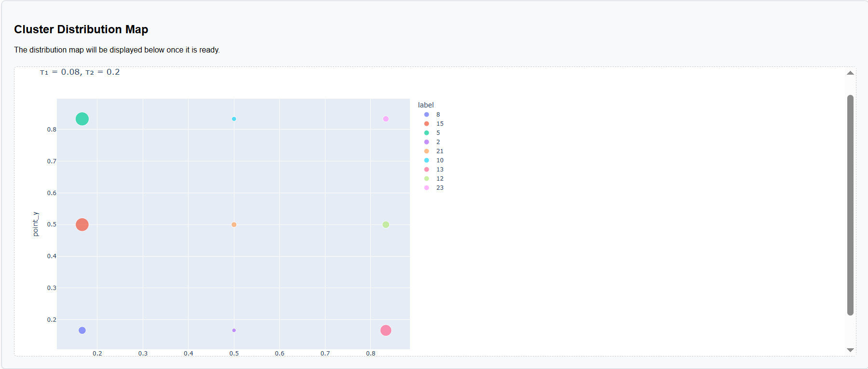Screen dimensions: 868x369
Task: Select the small cyan data point in plot
Action: (234, 119)
